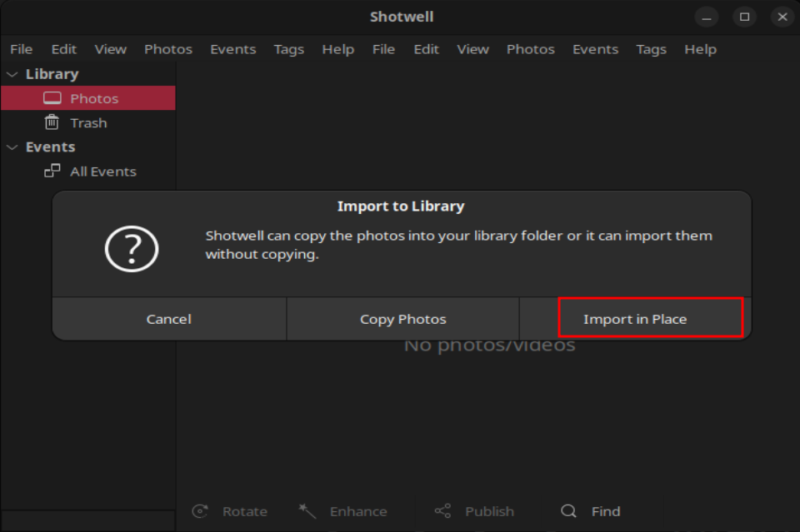Choose Copy Photos in the import dialog
The image size is (800, 532).
403,319
